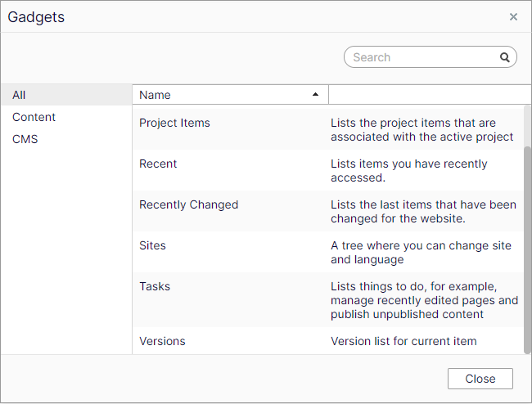Viewport: 532px width, 404px height.
Task: Click the search magnifier icon
Action: (x=505, y=57)
